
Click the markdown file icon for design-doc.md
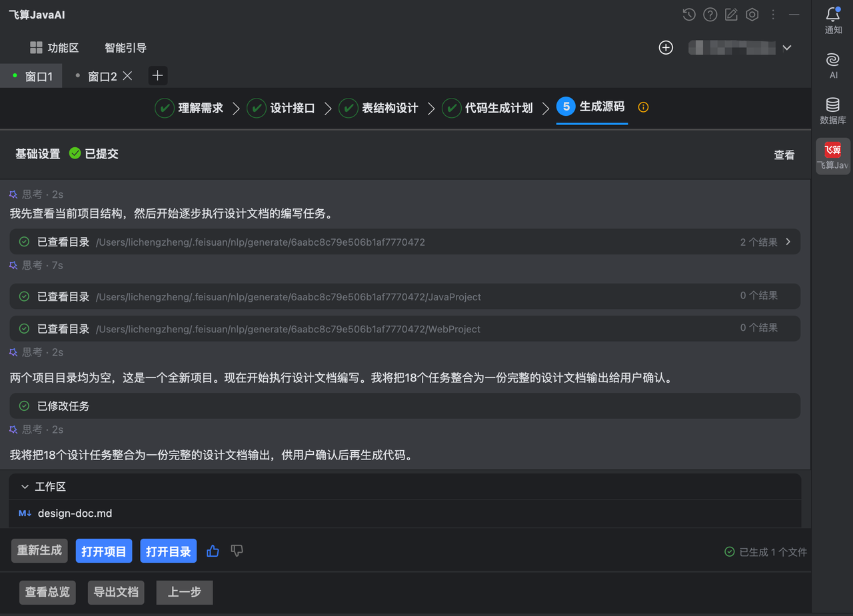click(25, 513)
